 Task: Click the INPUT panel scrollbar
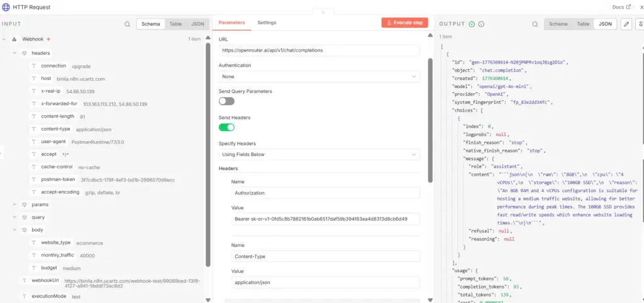tap(208, 154)
